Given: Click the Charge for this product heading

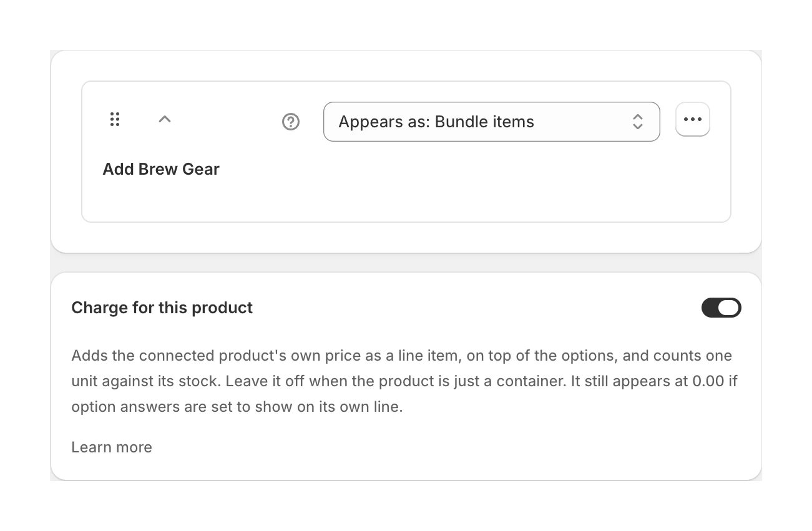Looking at the screenshot, I should (162, 308).
